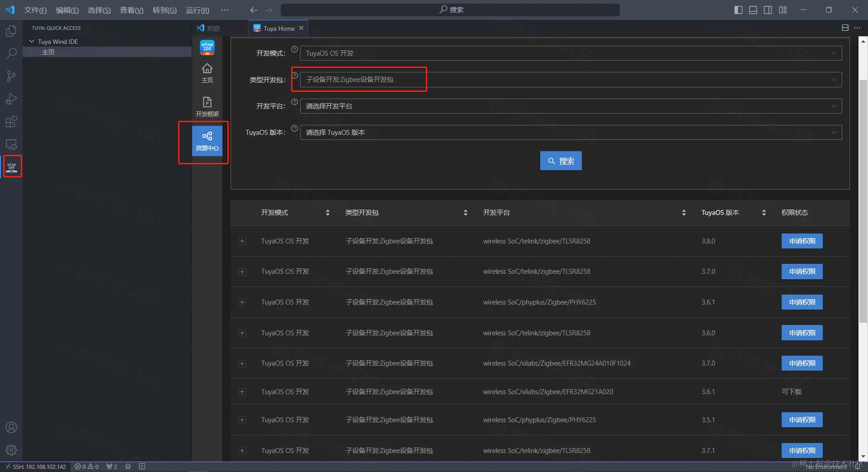The height and width of the screenshot is (472, 868).
Task: Open Source Control view
Action: coord(11,76)
